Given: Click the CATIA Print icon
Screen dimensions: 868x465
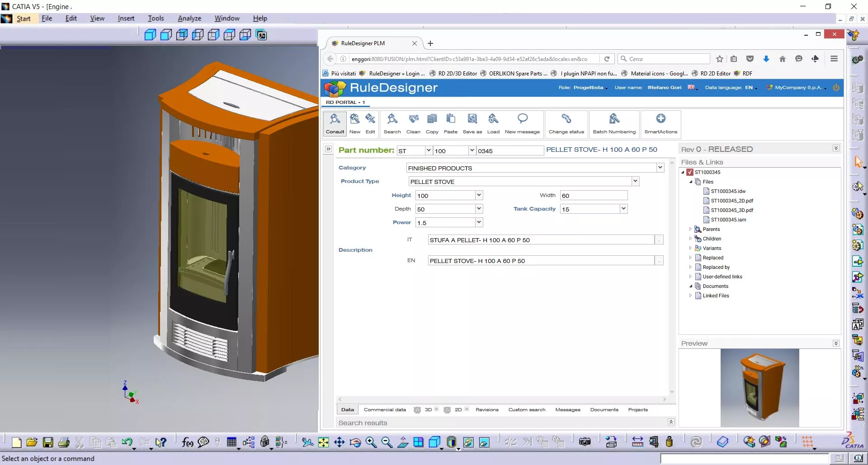Looking at the screenshot, I should coord(64,442).
